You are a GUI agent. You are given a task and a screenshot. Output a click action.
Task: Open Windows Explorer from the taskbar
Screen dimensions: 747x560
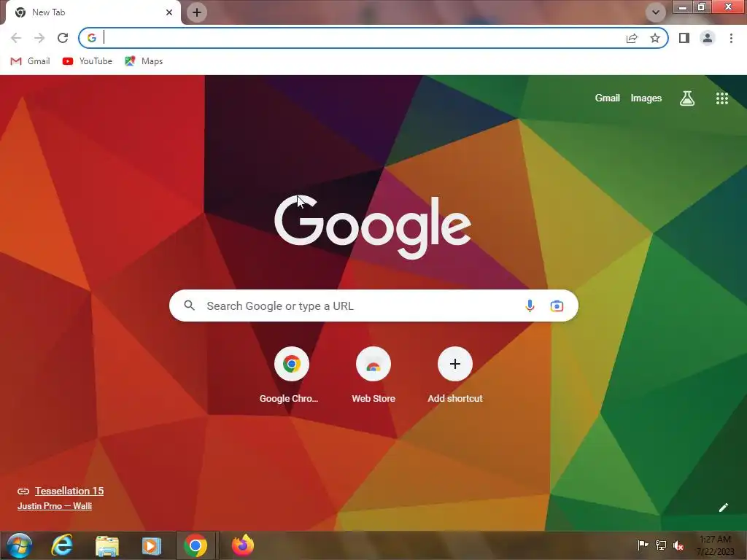(107, 545)
